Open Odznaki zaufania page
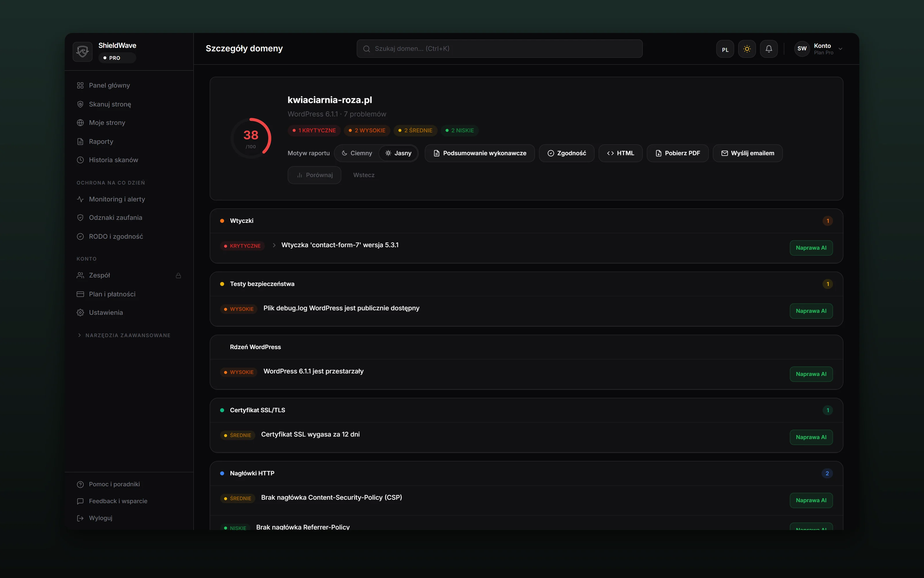 point(129,218)
